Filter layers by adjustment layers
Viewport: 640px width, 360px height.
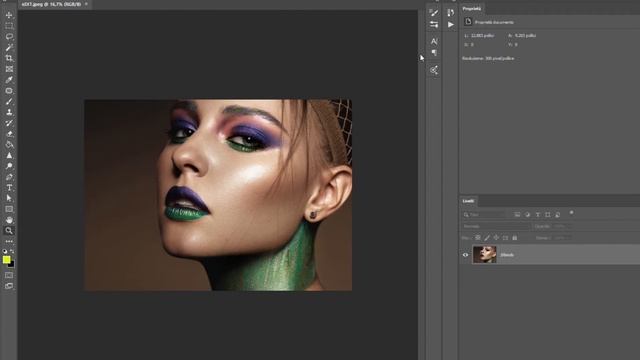[x=527, y=215]
